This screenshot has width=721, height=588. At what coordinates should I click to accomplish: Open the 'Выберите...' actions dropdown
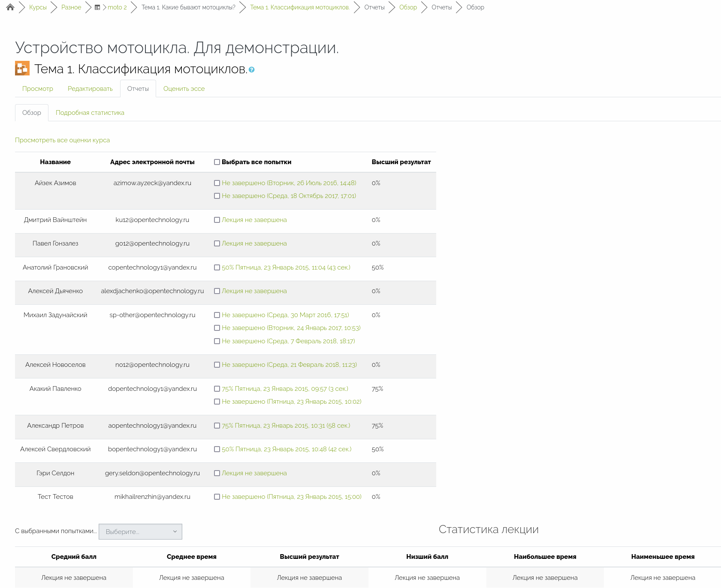point(140,531)
